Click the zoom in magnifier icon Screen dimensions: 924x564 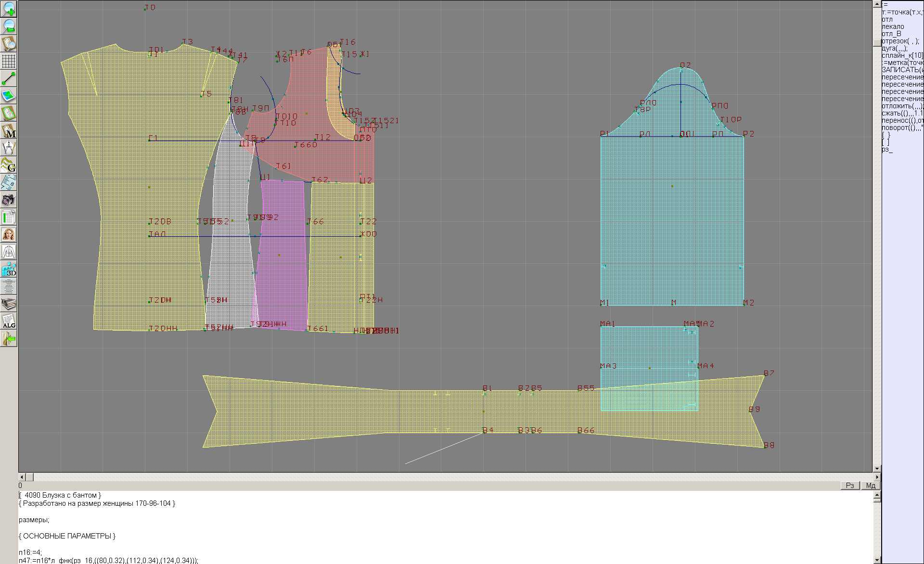[9, 9]
